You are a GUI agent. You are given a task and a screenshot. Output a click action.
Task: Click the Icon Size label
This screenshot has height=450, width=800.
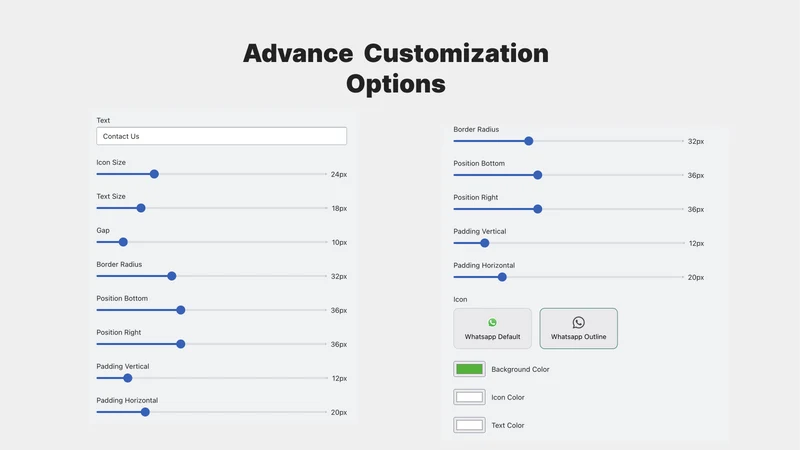click(x=111, y=162)
